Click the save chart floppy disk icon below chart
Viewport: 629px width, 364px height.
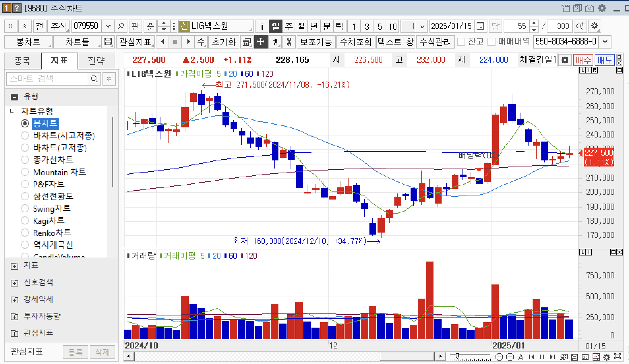(574, 357)
